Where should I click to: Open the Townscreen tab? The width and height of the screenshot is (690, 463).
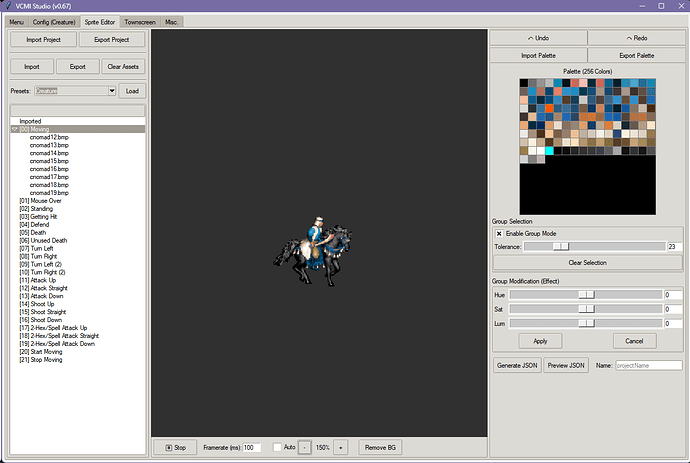click(x=140, y=22)
